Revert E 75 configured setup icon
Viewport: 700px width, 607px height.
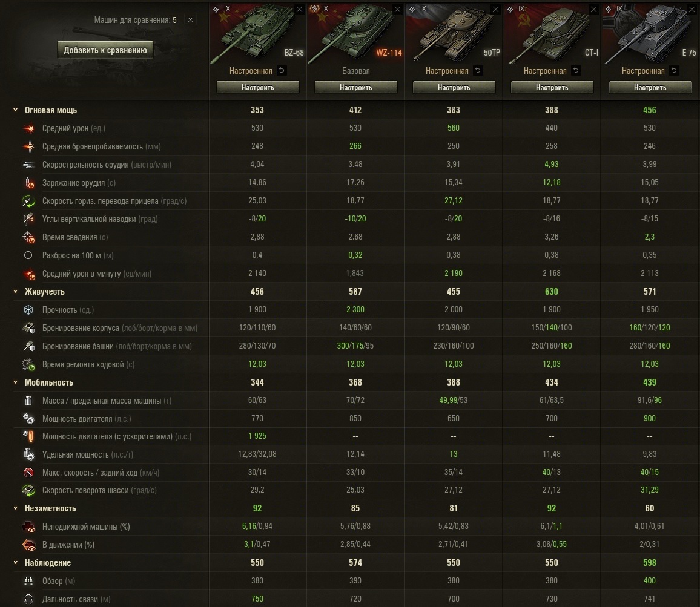pos(674,71)
